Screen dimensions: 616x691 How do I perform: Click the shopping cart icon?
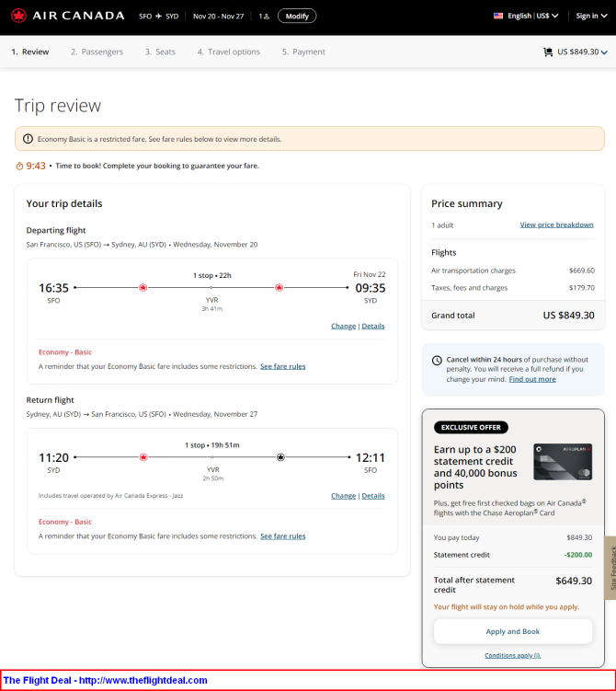tap(548, 52)
